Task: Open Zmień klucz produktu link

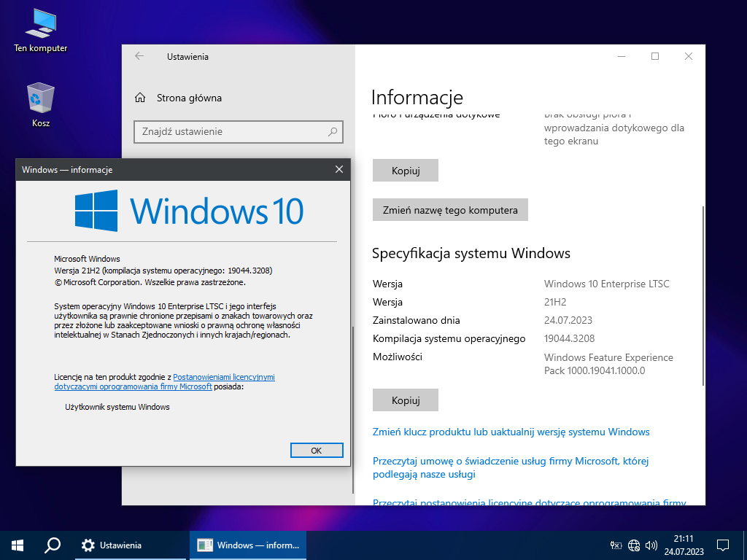Action: [x=511, y=432]
